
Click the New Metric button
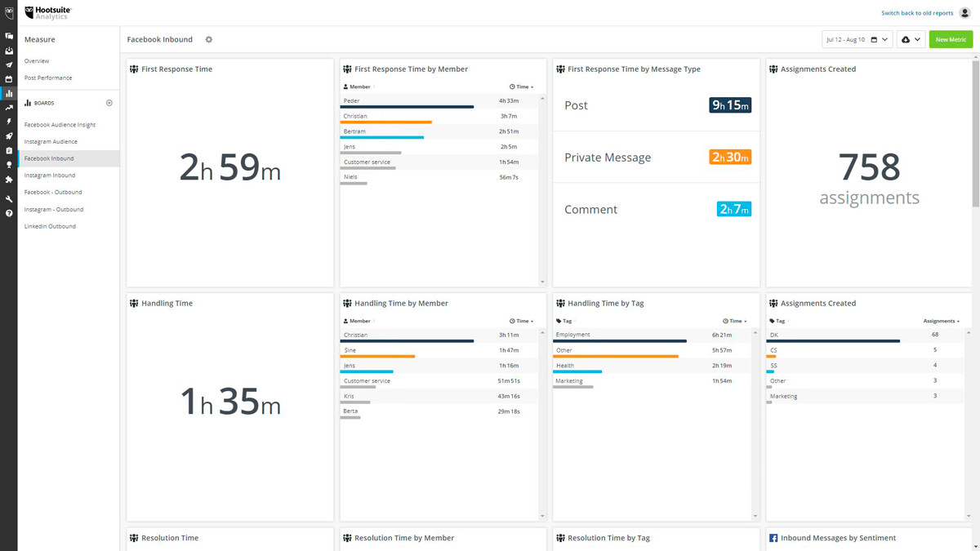(951, 39)
